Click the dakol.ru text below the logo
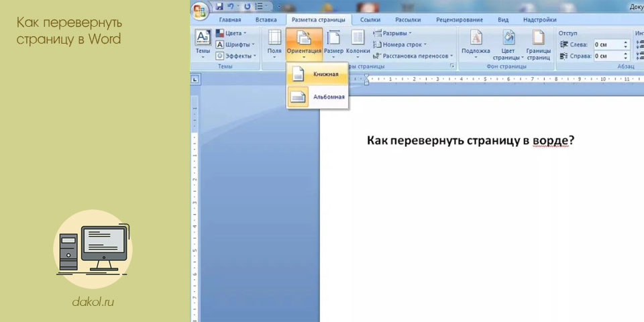Image resolution: width=644 pixels, height=322 pixels. pyautogui.click(x=93, y=303)
